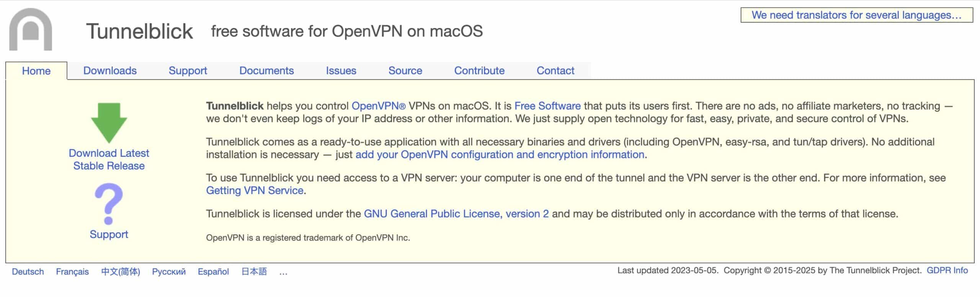The image size is (980, 297).
Task: Switch to the Downloads tab
Action: pyautogui.click(x=110, y=71)
